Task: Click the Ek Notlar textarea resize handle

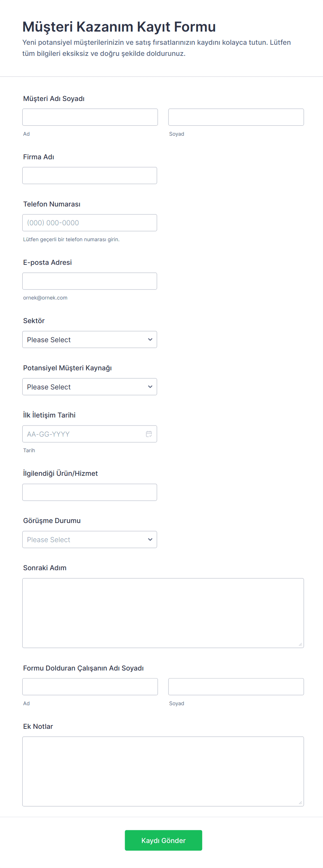Action: coord(300,803)
